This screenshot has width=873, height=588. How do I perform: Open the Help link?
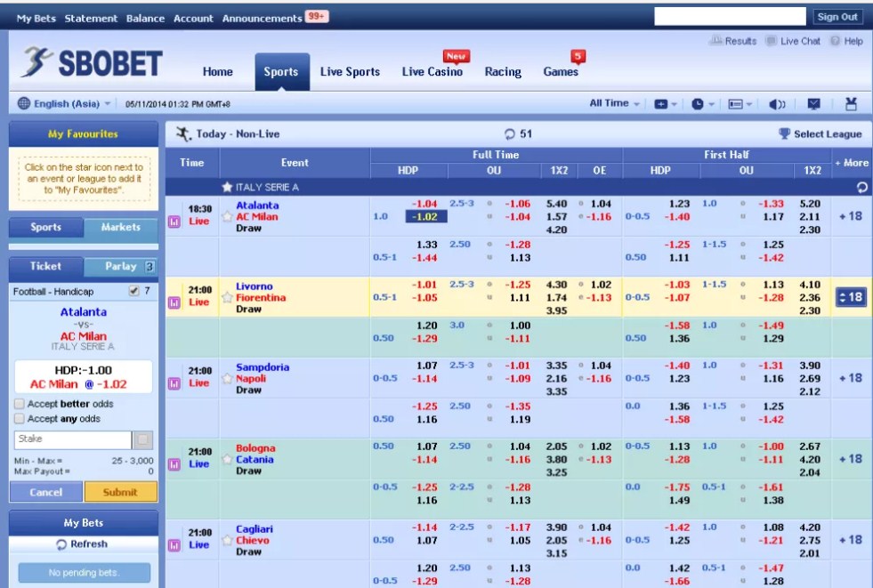click(846, 41)
